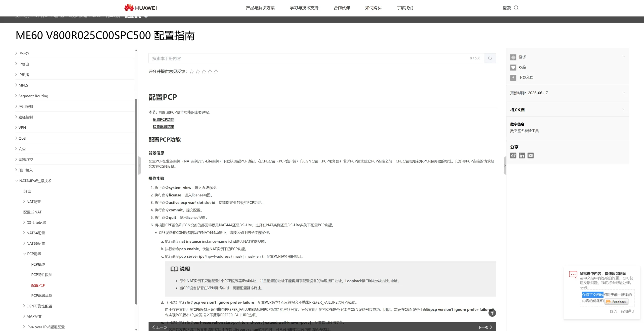Open the 学习与技术支持 menu

point(304,8)
